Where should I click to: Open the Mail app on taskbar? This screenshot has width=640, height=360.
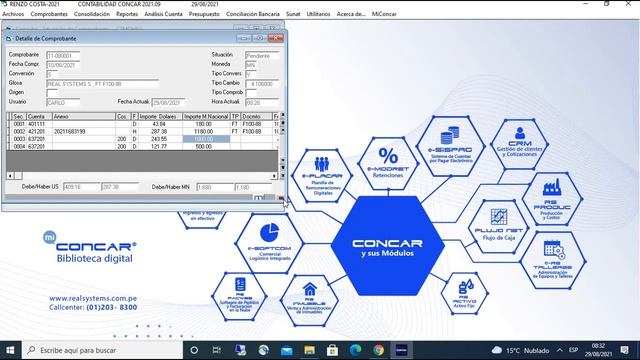[x=287, y=350]
